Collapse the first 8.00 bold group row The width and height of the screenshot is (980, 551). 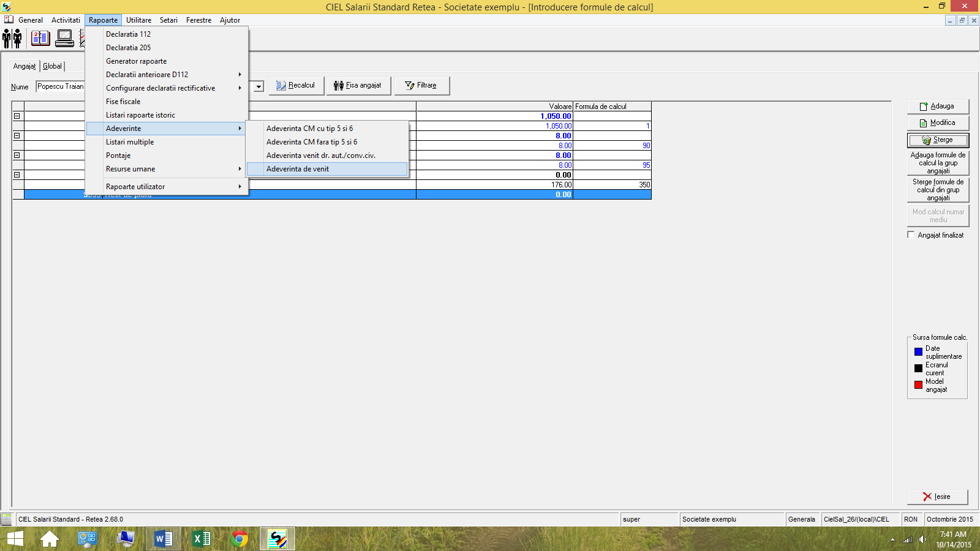click(x=17, y=135)
